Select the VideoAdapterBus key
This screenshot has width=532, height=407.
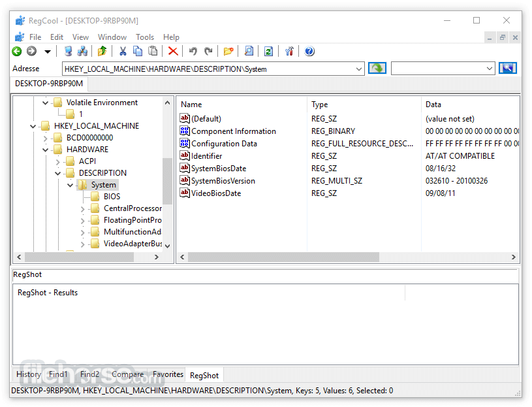coord(133,244)
